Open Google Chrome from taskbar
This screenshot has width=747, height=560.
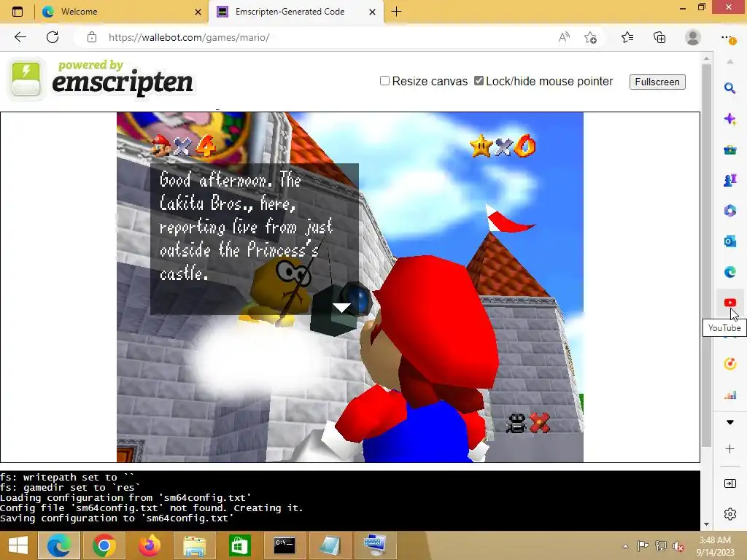[104, 545]
